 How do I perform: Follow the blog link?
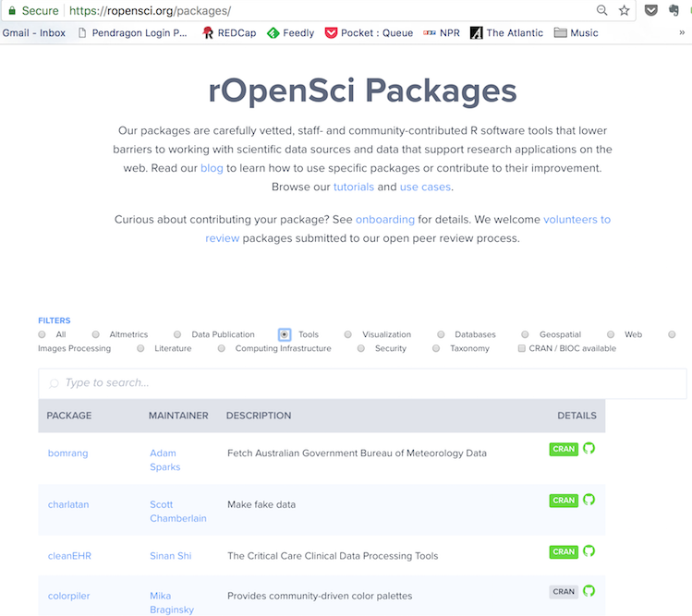pos(212,168)
